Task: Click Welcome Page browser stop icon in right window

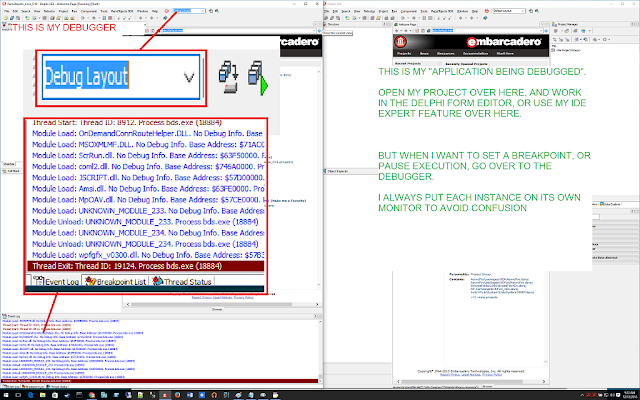Action: pos(417,31)
